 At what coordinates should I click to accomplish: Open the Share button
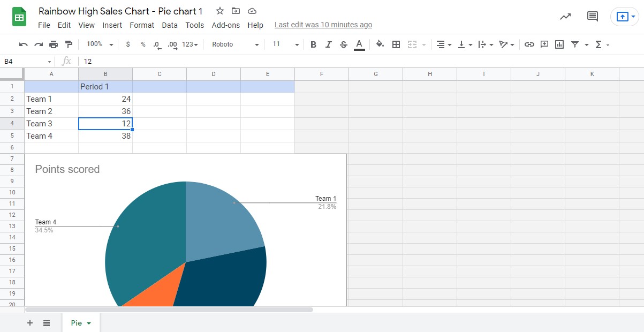click(x=624, y=17)
